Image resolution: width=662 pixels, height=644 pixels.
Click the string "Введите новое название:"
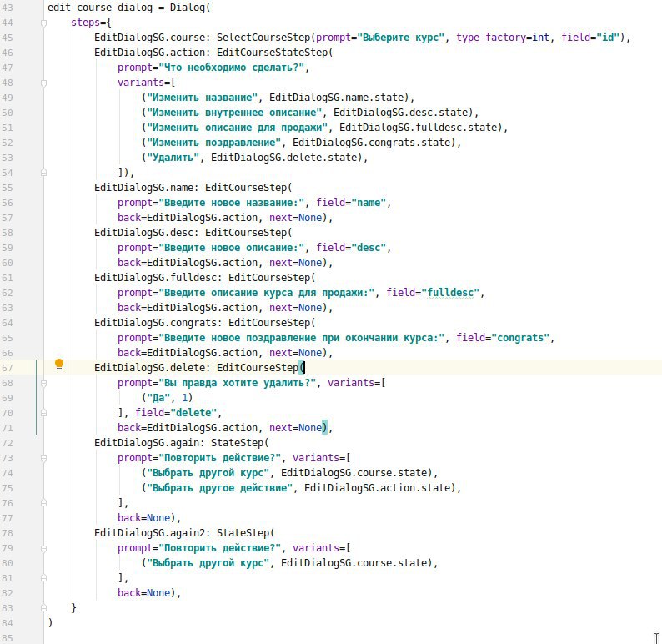coord(231,203)
